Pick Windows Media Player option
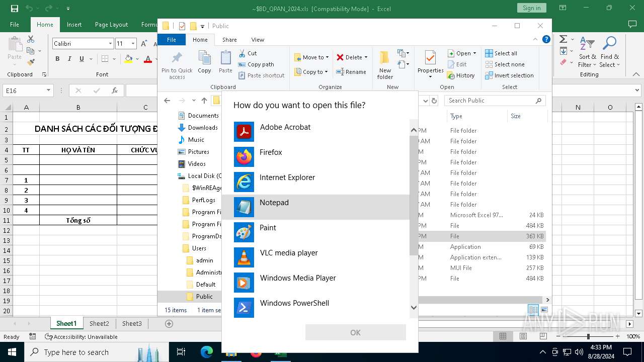The image size is (644, 362). coord(315,283)
